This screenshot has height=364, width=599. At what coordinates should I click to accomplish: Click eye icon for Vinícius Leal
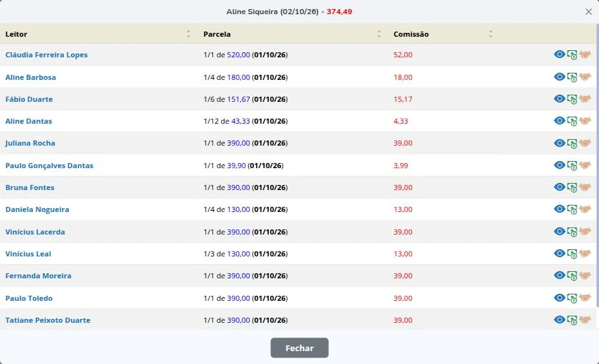click(559, 253)
